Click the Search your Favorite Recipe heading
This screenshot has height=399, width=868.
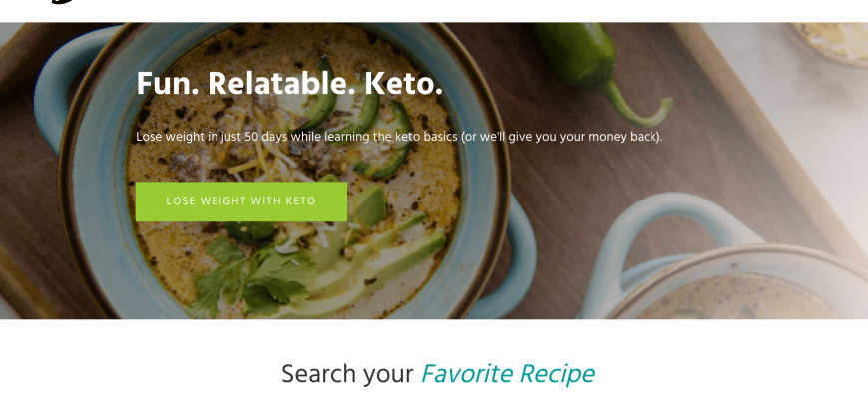[437, 374]
